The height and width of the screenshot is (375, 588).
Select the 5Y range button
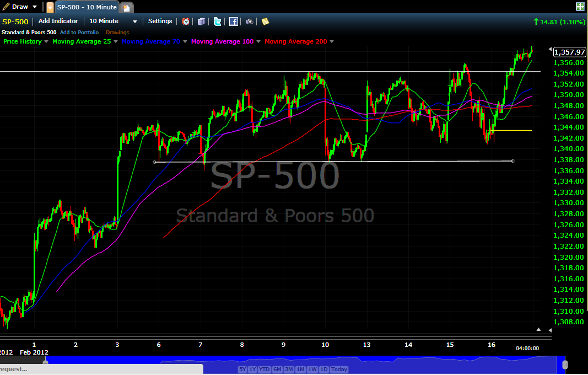(x=242, y=369)
